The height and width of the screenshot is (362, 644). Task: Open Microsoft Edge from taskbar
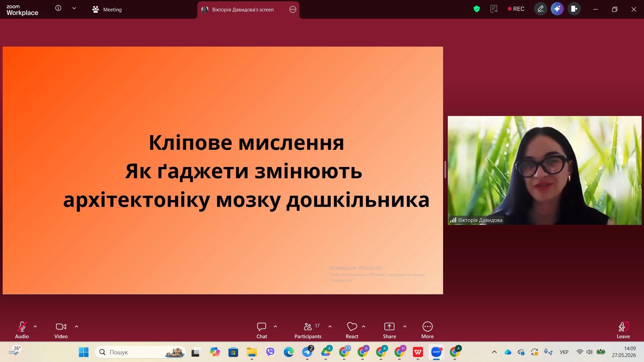click(288, 352)
